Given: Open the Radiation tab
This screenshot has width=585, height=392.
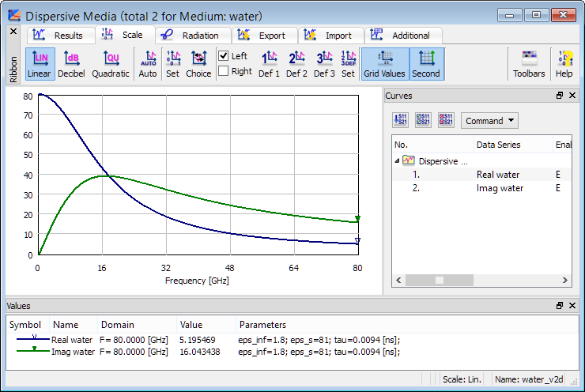Looking at the screenshot, I should (x=193, y=36).
